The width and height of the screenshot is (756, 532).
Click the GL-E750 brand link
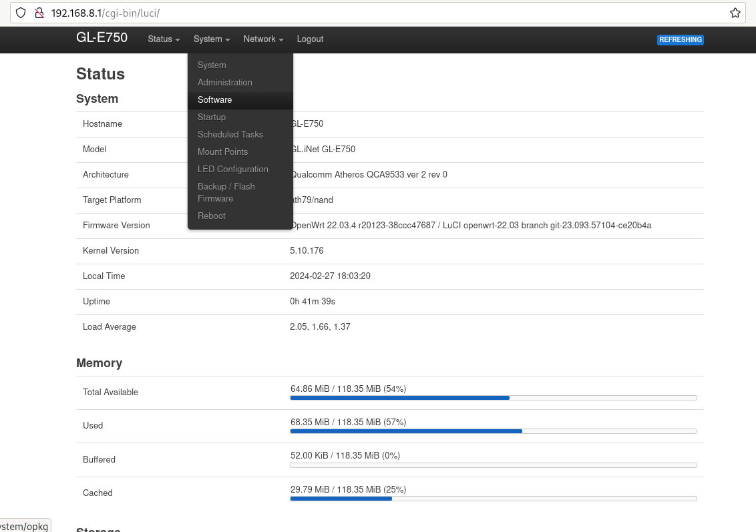[102, 38]
